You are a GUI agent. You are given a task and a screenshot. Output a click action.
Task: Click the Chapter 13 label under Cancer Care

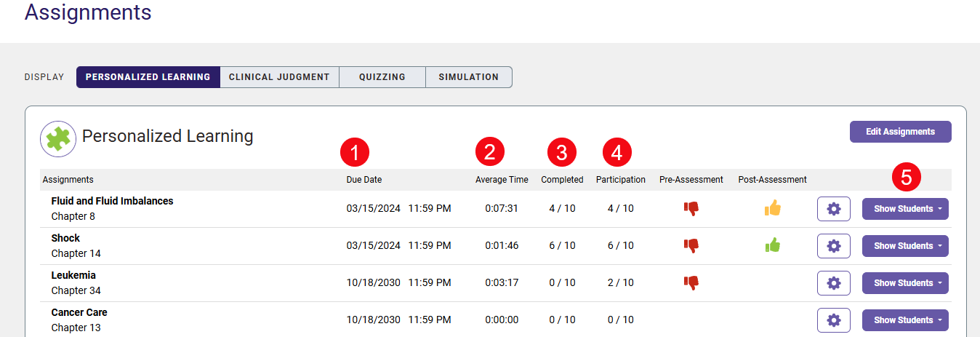[76, 328]
